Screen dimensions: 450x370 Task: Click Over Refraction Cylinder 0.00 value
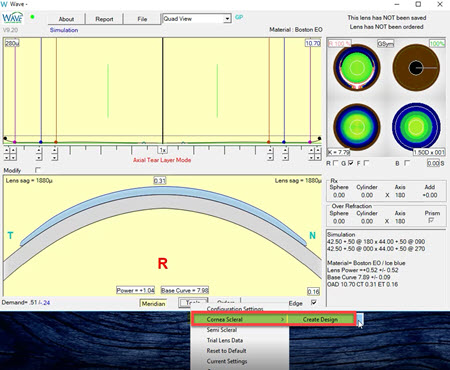pos(367,221)
